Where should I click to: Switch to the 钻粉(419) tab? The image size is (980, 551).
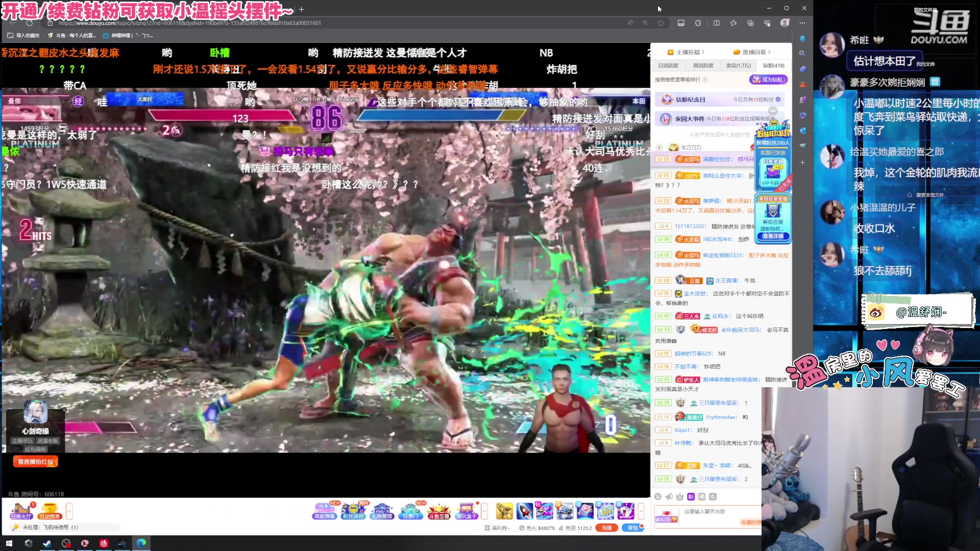773,65
